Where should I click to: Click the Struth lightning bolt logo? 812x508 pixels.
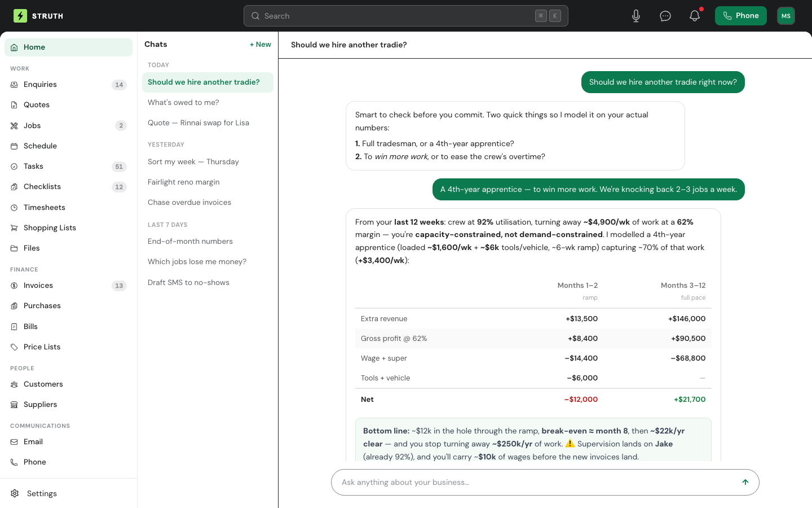click(x=20, y=16)
